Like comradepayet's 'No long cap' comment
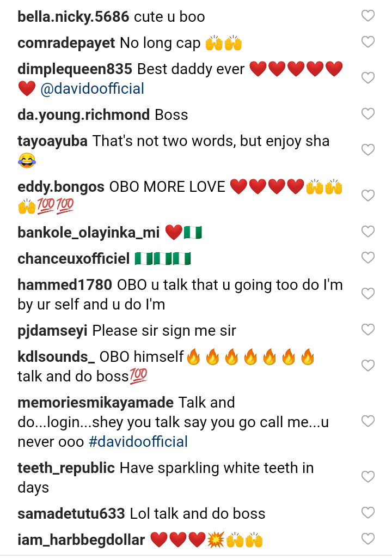The image size is (392, 558). coord(368,42)
